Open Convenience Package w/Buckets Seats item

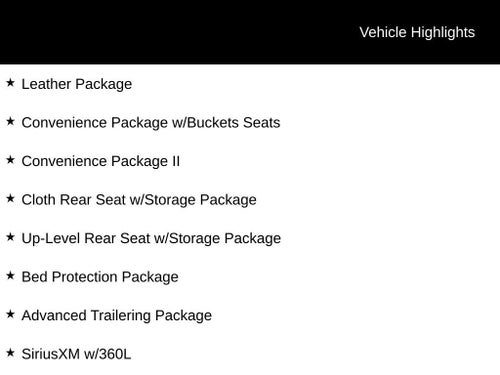(x=151, y=123)
